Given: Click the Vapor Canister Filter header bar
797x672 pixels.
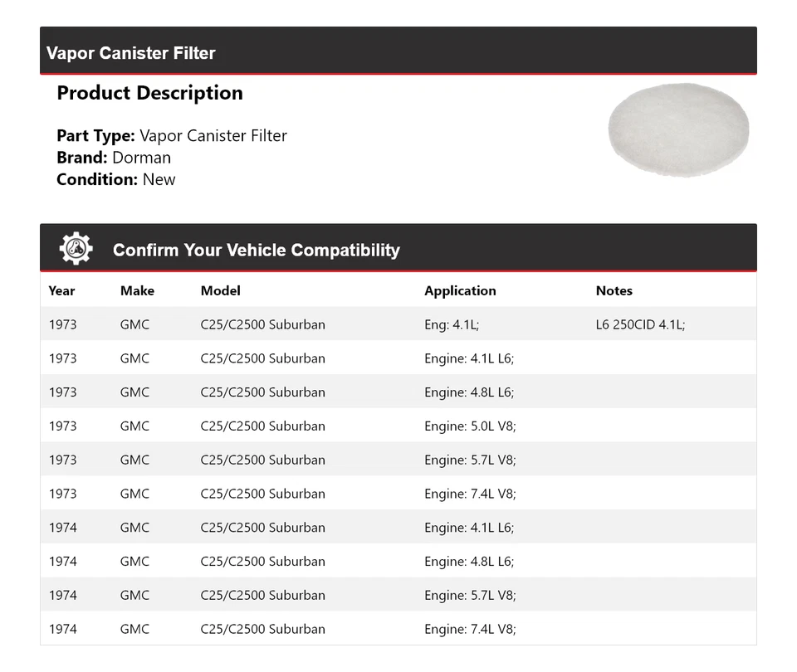Looking at the screenshot, I should coord(398,51).
